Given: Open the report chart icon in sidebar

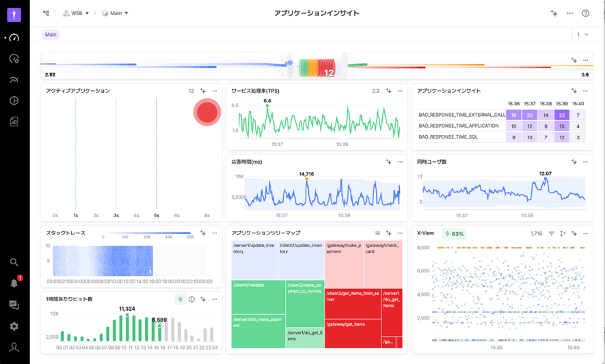Looking at the screenshot, I should point(14,122).
